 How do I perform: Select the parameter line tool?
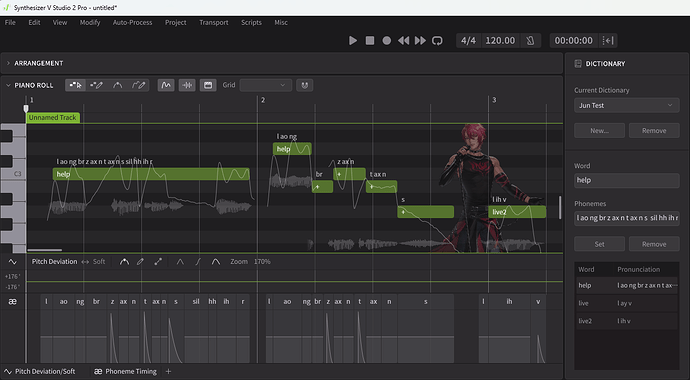158,262
